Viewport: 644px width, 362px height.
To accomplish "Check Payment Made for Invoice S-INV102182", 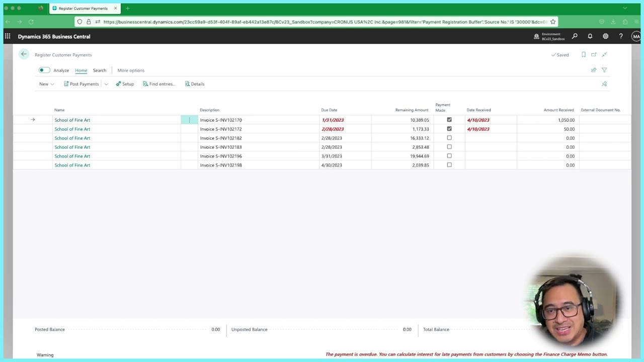I will pyautogui.click(x=449, y=138).
